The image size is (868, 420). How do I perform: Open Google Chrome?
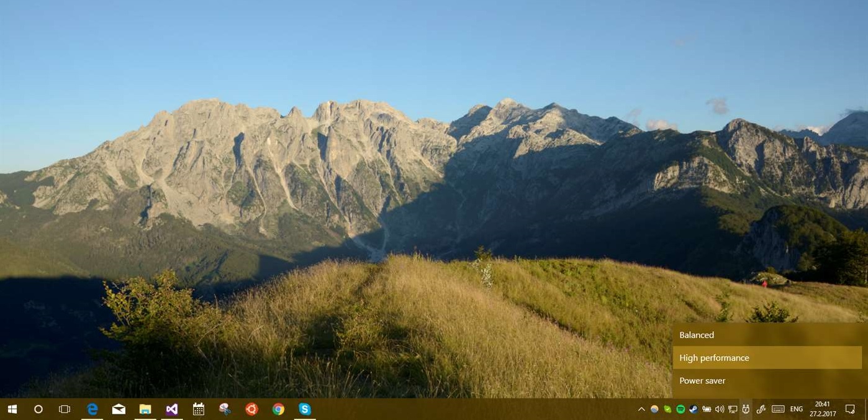[x=278, y=409]
